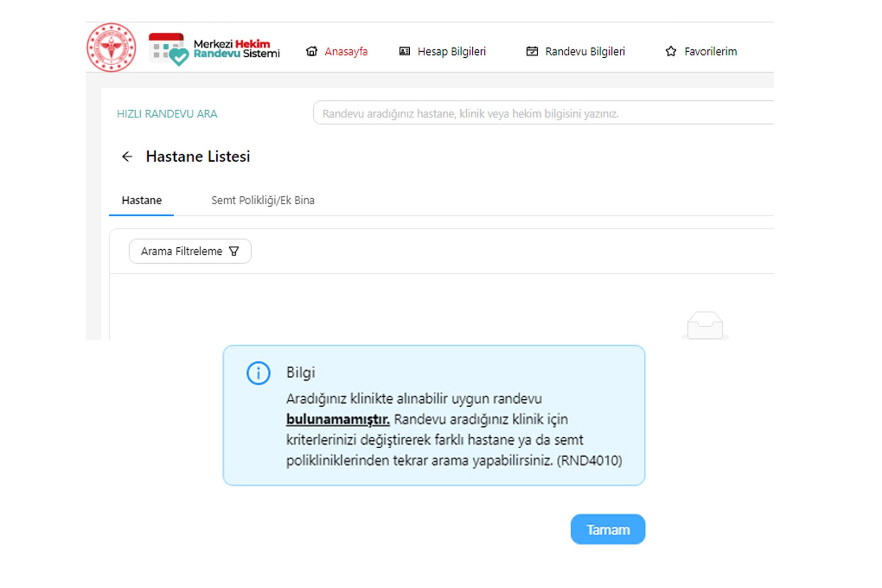Click the Merkezi Hekim Randevu Sistemi logo
This screenshot has width=882, height=588.
coord(214,49)
